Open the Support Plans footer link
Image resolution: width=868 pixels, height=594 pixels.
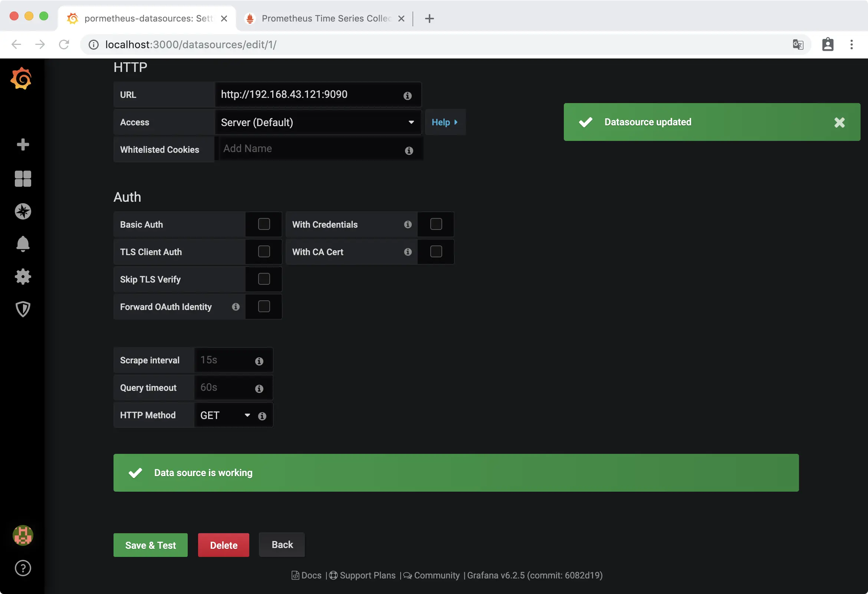362,575
